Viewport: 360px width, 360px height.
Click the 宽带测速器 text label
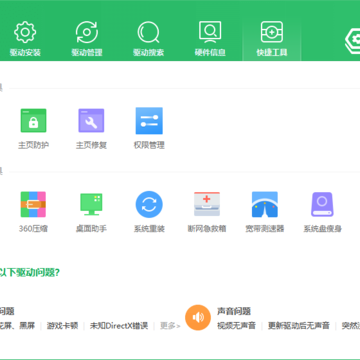pos(265,229)
